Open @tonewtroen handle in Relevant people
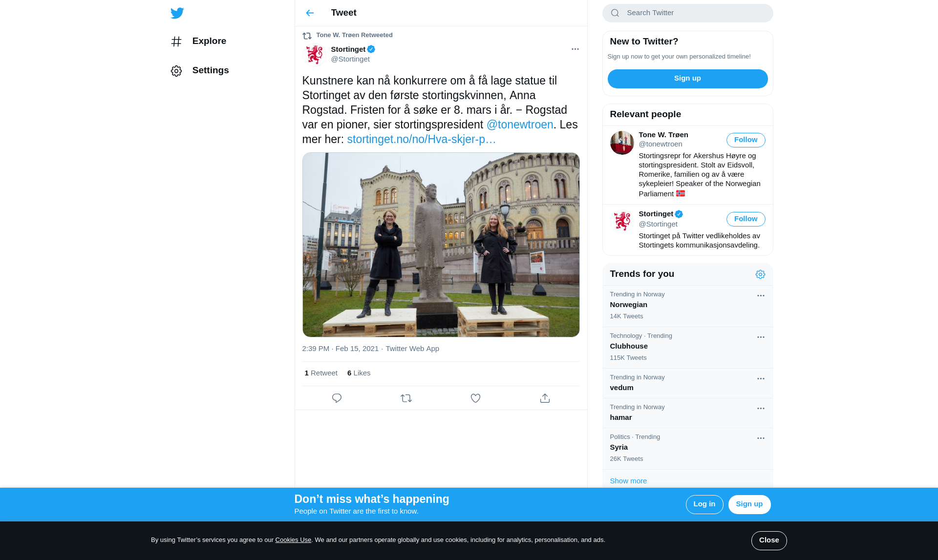938x560 pixels. pos(661,145)
